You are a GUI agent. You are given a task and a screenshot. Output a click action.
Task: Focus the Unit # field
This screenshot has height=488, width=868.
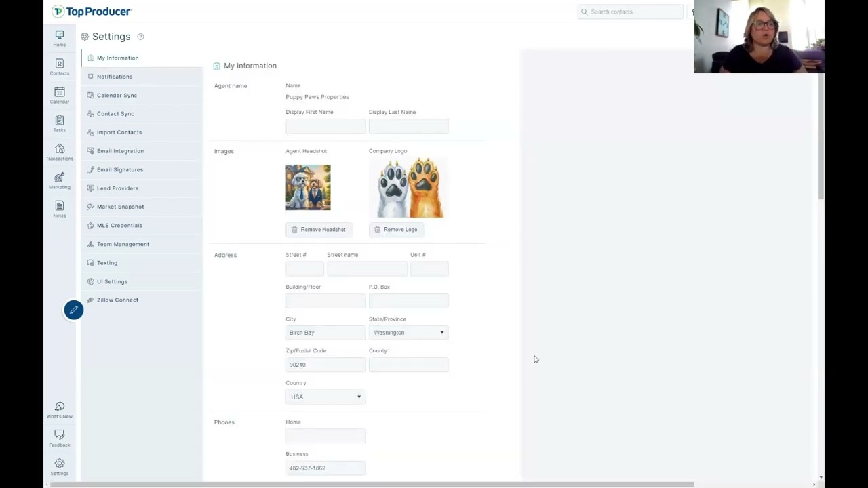click(429, 268)
